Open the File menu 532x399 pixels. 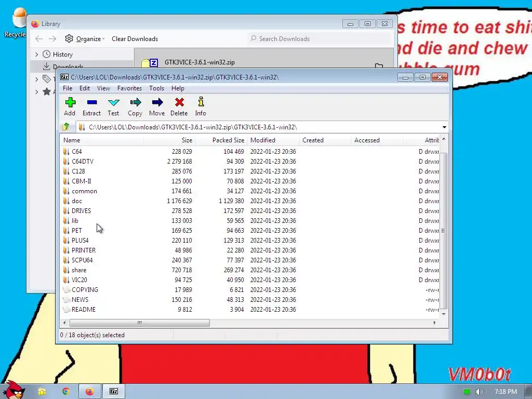68,88
